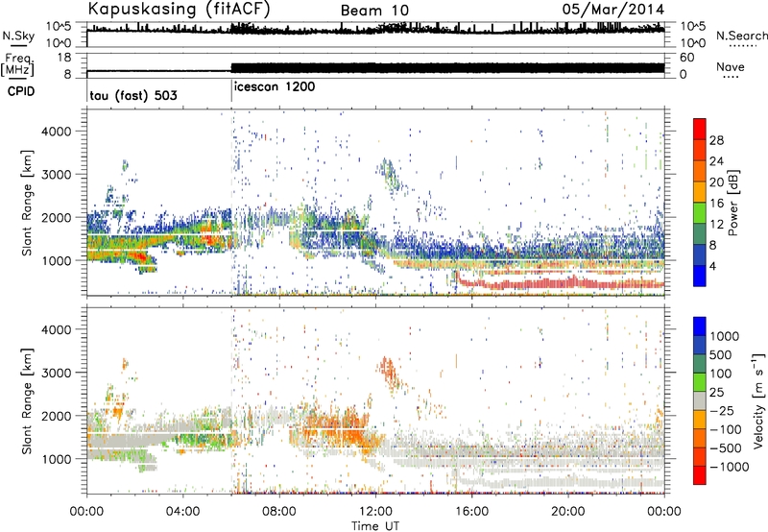768x532 pixels.
Task: Click Slant Range label of velocity panel
Action: pyautogui.click(x=27, y=400)
